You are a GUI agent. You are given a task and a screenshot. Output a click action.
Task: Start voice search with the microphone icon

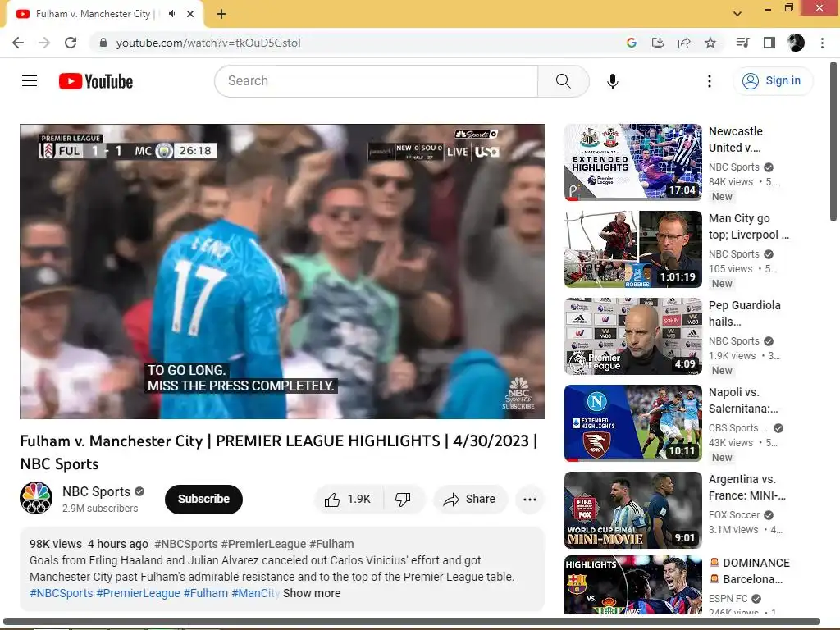(x=612, y=81)
